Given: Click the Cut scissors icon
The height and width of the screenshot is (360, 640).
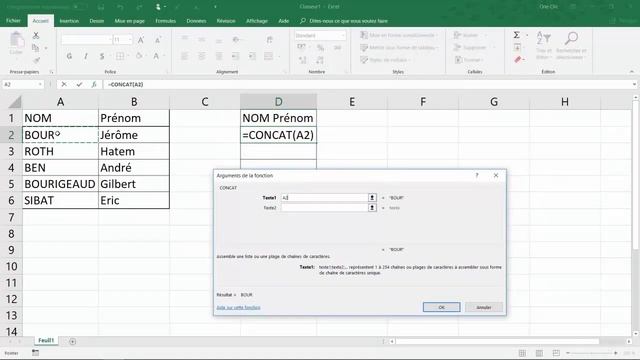Looking at the screenshot, I should [36, 35].
